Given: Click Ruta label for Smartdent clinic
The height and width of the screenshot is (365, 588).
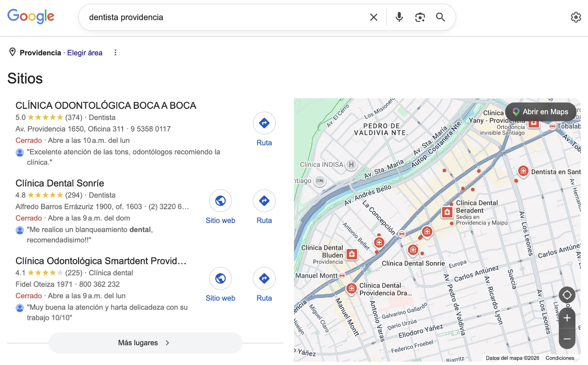Looking at the screenshot, I should click(x=264, y=298).
